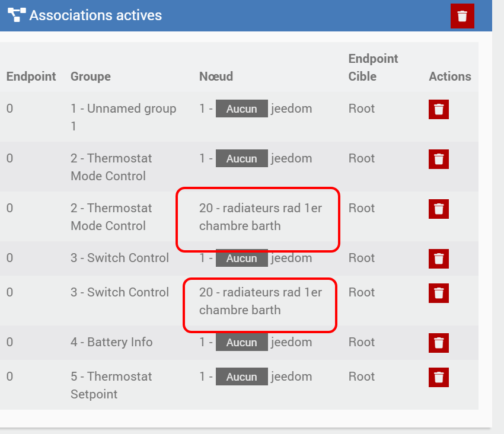
Task: Delete the Battery Info association
Action: coord(438,343)
